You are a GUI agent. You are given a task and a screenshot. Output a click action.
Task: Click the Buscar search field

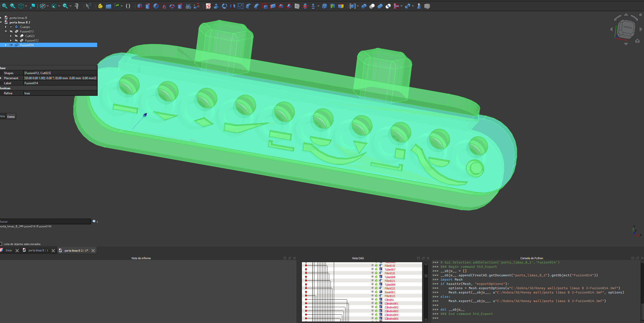(45, 221)
